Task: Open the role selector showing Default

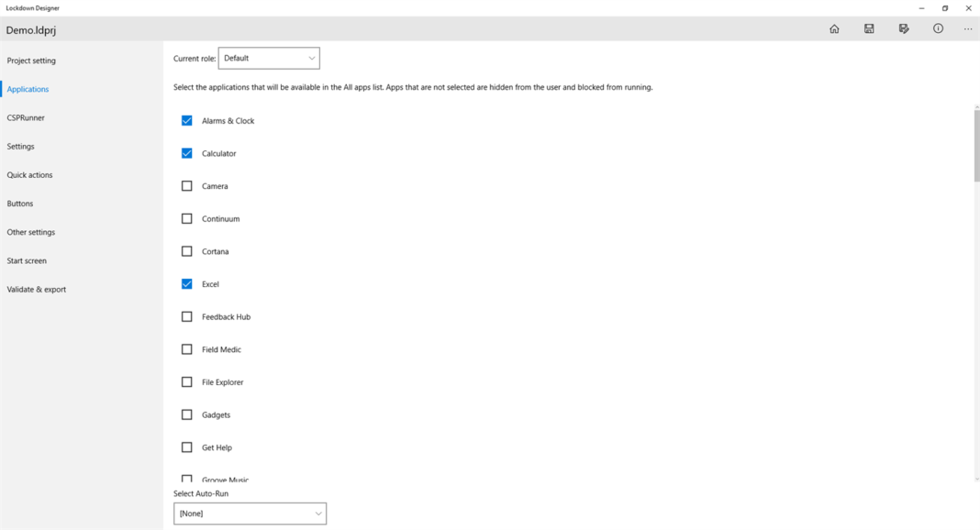Action: [x=269, y=57]
